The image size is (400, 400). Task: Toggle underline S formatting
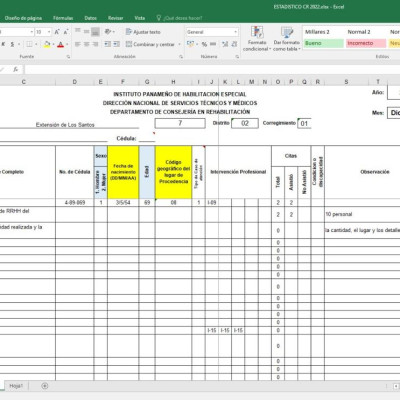(12, 44)
